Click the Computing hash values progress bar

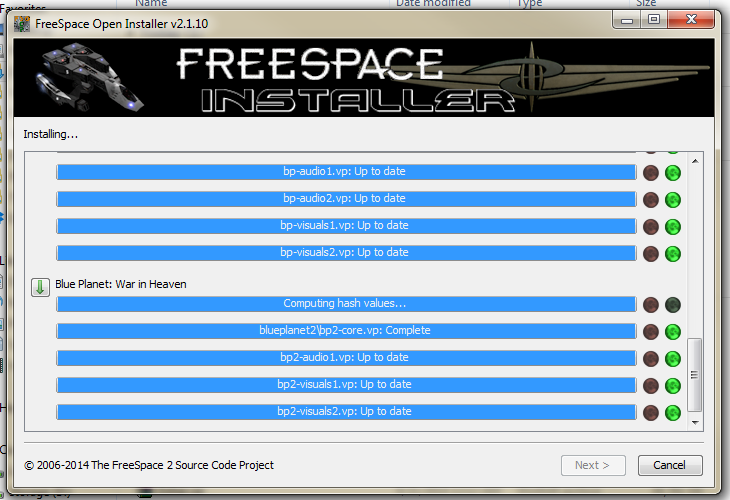pos(346,304)
